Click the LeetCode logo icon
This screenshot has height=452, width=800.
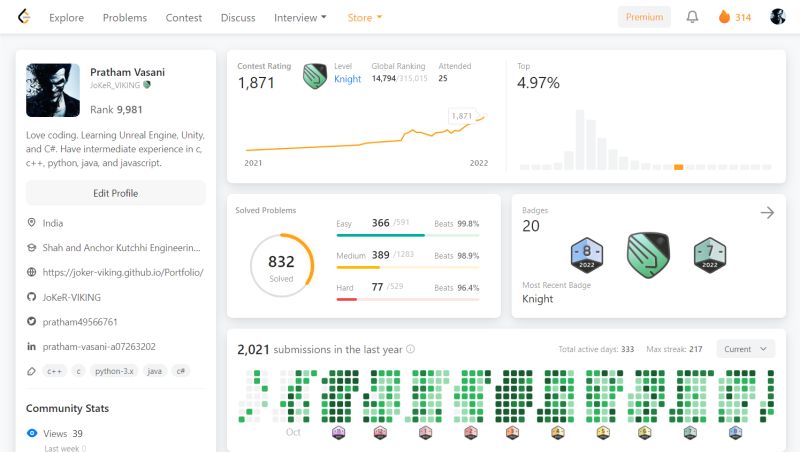pos(24,17)
